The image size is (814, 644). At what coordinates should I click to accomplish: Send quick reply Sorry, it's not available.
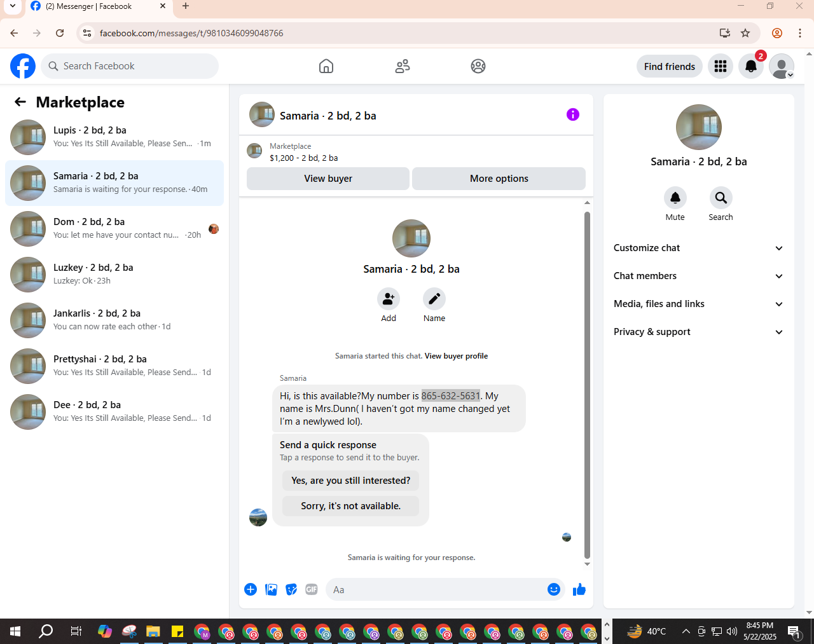click(351, 506)
